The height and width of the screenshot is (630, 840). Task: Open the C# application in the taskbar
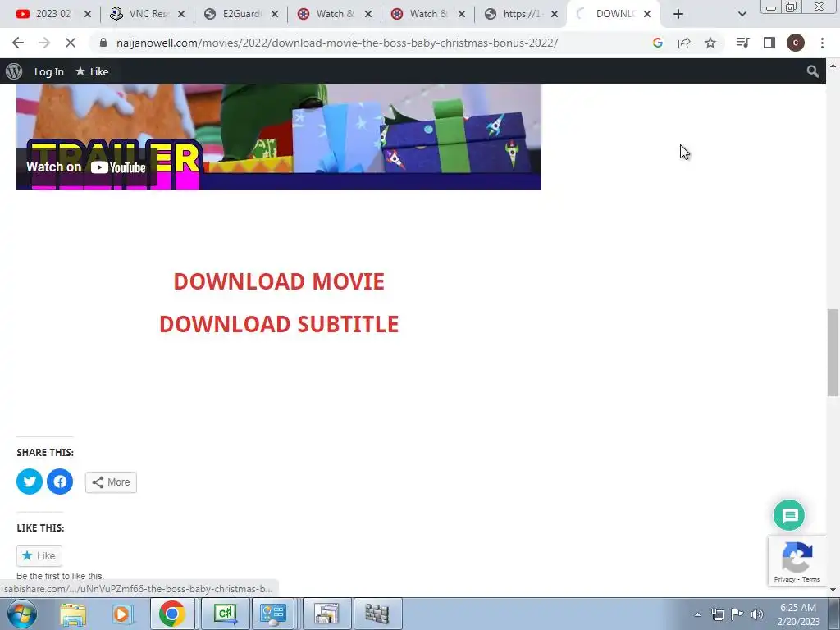point(225,614)
